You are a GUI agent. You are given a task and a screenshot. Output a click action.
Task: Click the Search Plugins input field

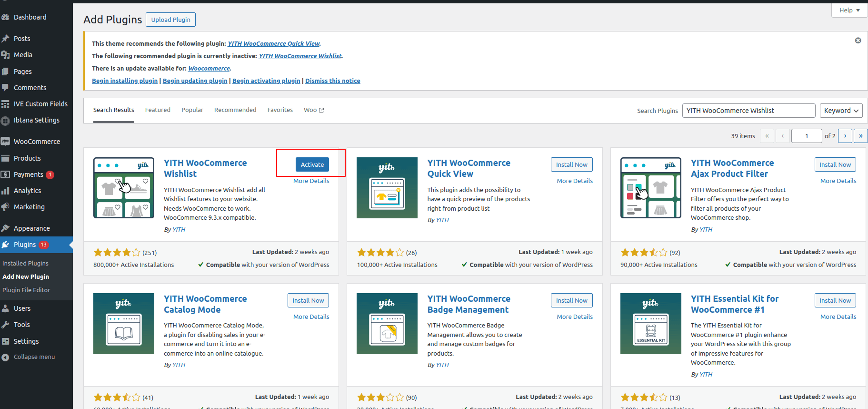coord(748,111)
